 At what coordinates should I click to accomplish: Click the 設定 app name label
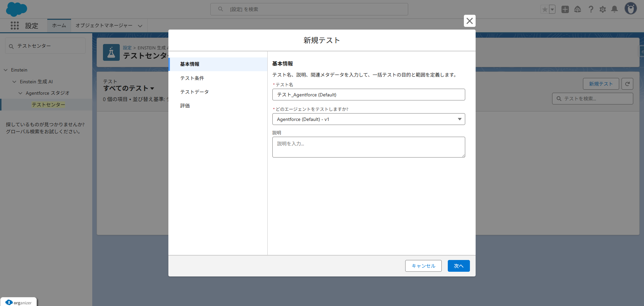(x=32, y=26)
